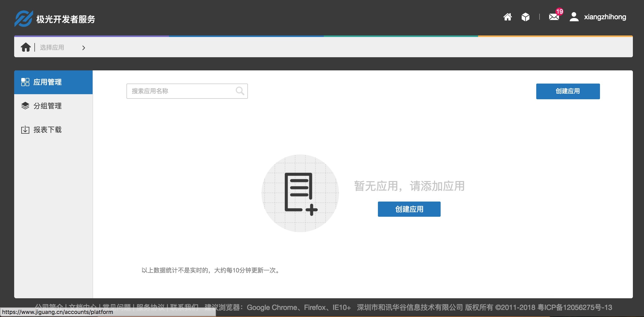
Task: Click the user avatar icon beside xiangzhihong
Action: [574, 17]
